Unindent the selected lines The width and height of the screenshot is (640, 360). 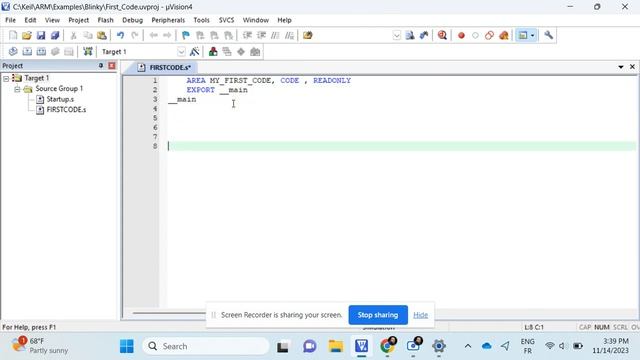pos(261,36)
